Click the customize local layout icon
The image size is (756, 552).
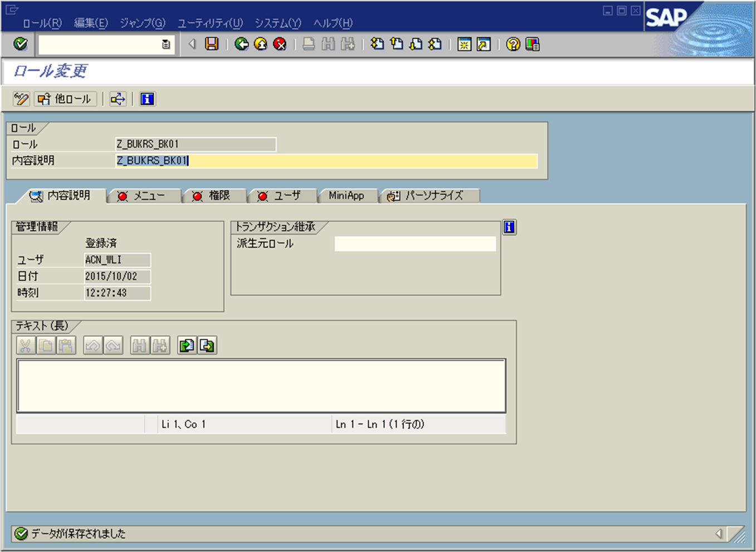pyautogui.click(x=531, y=45)
